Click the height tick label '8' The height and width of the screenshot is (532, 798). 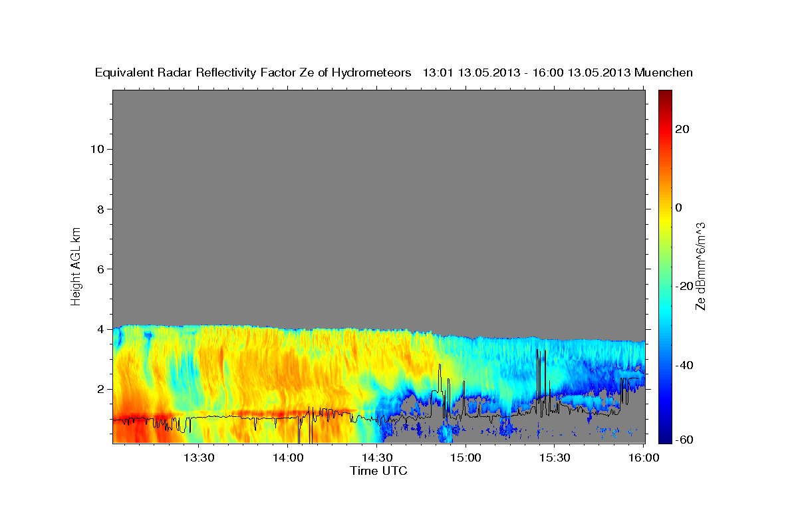[x=99, y=209]
